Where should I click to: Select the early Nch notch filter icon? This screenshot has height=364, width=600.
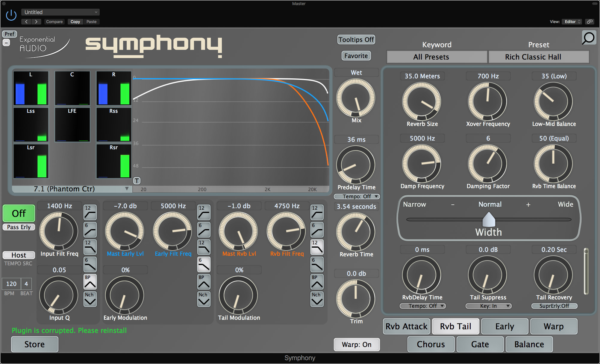coord(204,299)
